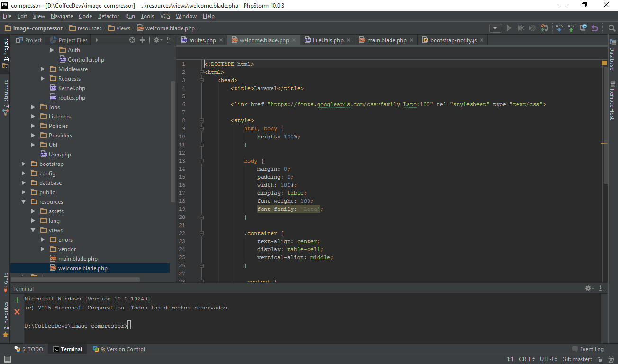Expand the bootstrap folder in the project tree

point(23,164)
